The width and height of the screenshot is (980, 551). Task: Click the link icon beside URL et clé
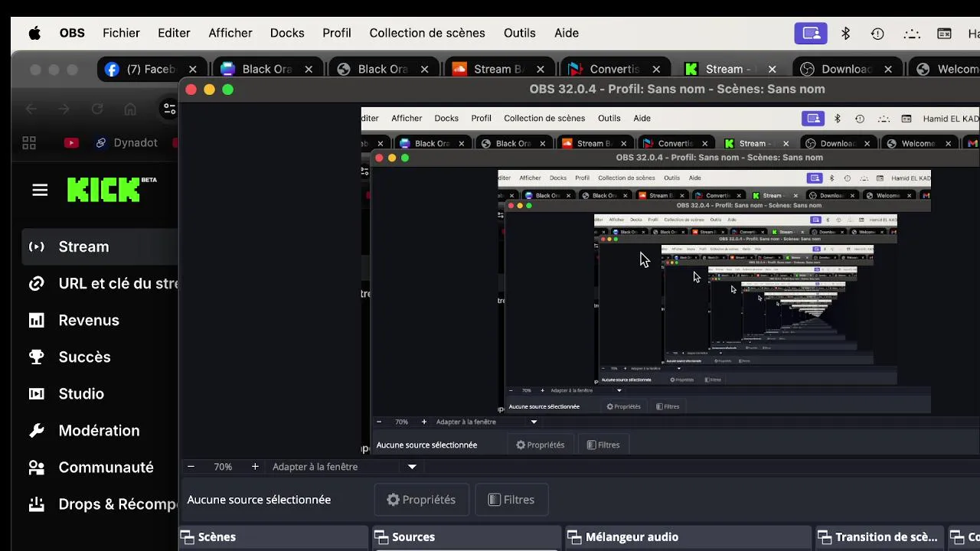(x=36, y=283)
